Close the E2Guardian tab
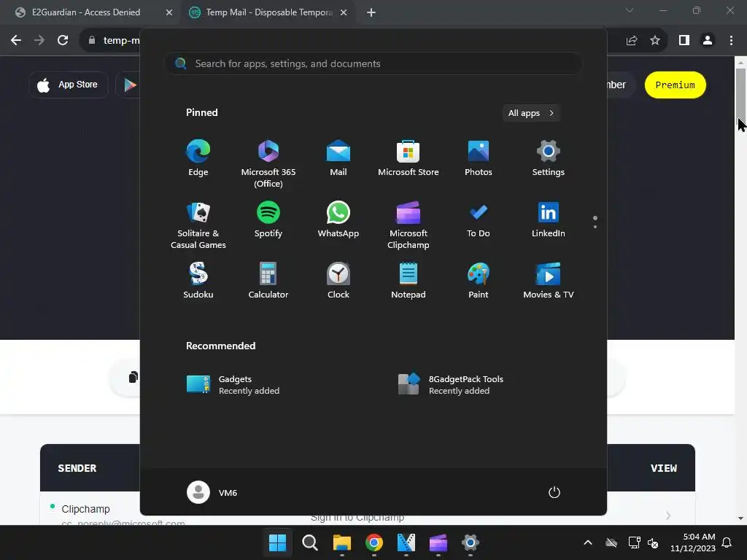 pyautogui.click(x=169, y=13)
